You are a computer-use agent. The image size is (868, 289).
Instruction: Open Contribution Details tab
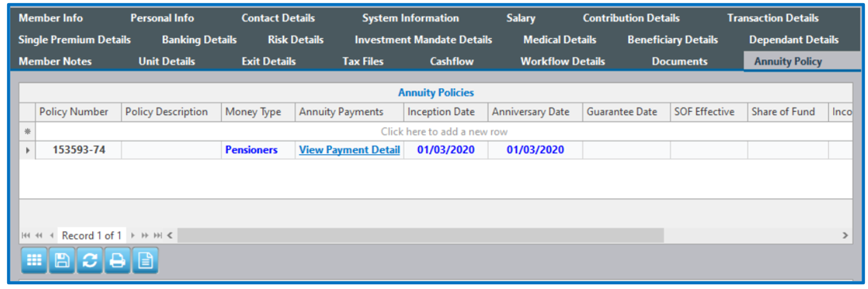click(x=631, y=18)
